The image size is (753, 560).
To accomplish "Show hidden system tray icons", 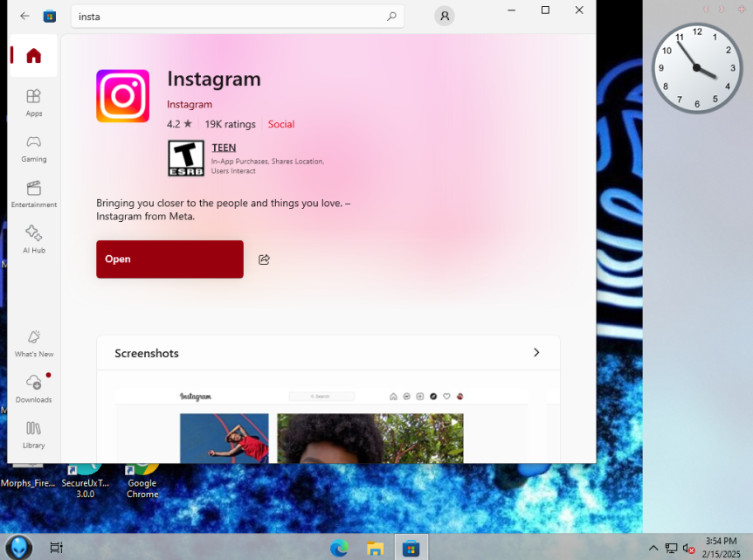I will pyautogui.click(x=653, y=548).
